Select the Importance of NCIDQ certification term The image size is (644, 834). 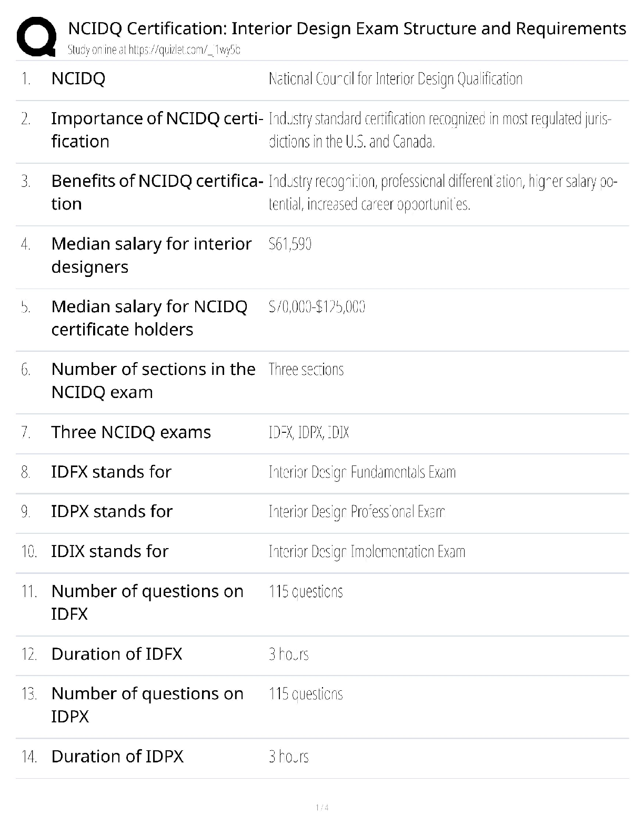coord(156,130)
